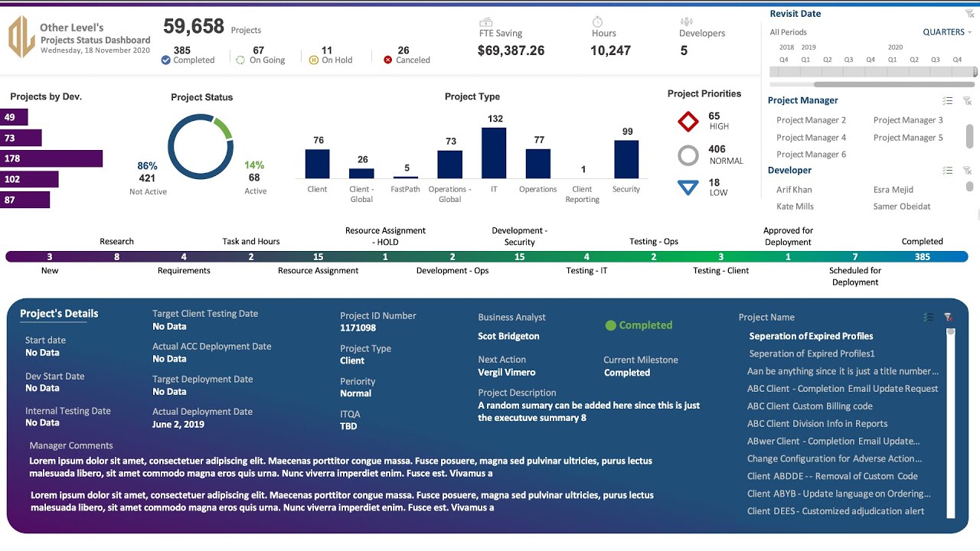The height and width of the screenshot is (551, 980).
Task: Click the red Canceled X icon
Action: (388, 60)
